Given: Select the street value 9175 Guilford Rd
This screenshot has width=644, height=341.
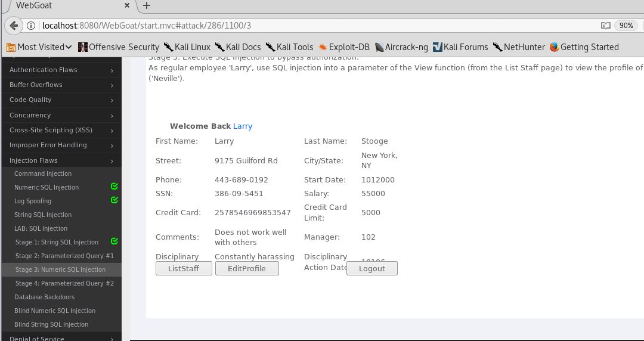Looking at the screenshot, I should 246,161.
